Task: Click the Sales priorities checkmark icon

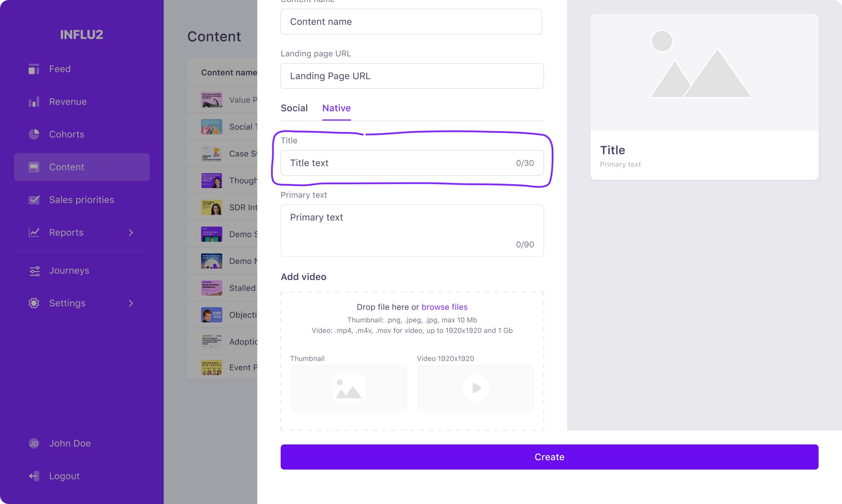Action: [34, 200]
